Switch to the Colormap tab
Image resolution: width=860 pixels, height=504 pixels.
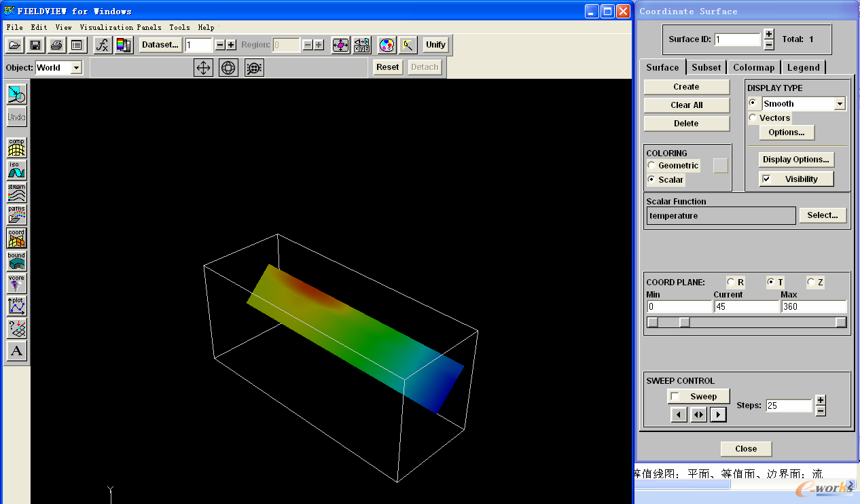[x=753, y=67]
